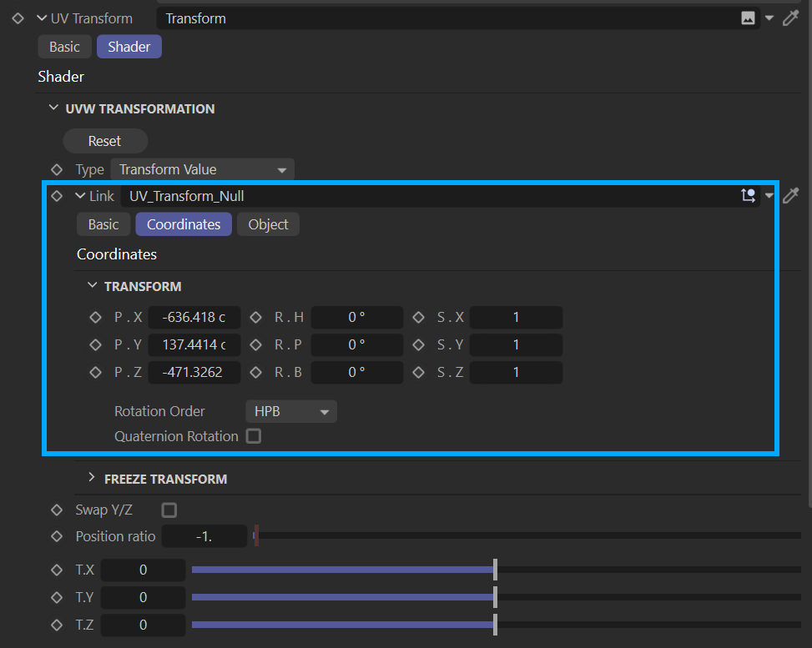Click keyframe diamond next to S . Z
The width and height of the screenshot is (812, 648).
pos(419,373)
